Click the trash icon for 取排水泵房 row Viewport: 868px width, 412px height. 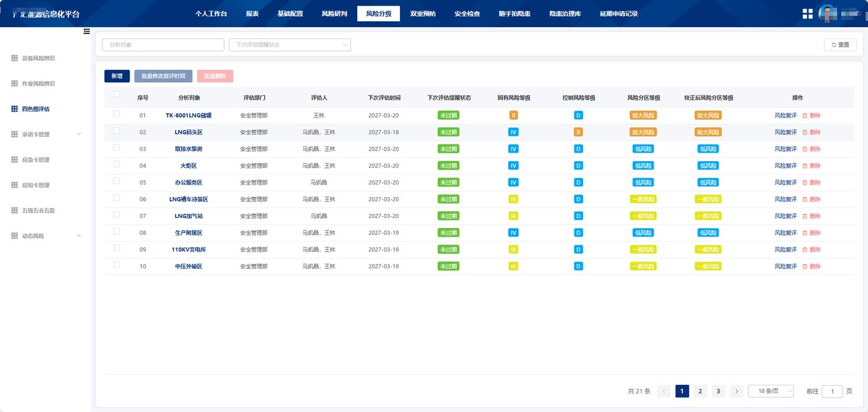click(x=805, y=149)
